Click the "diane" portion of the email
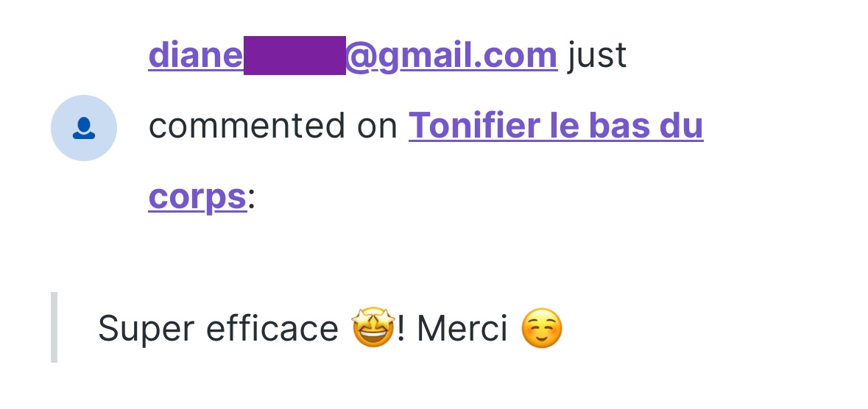868x409 pixels. pyautogui.click(x=195, y=55)
